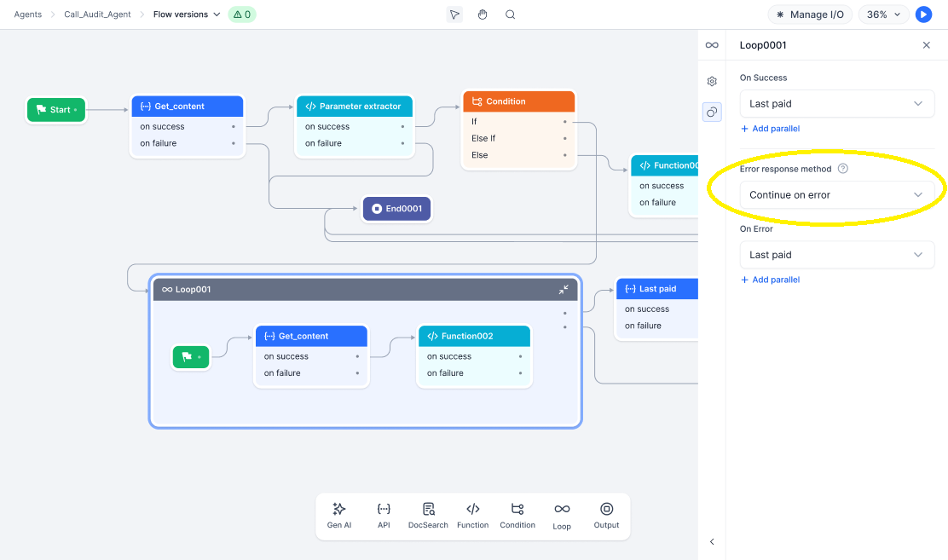Add a Gen AI node from the palette
This screenshot has width=948, height=560.
click(338, 514)
